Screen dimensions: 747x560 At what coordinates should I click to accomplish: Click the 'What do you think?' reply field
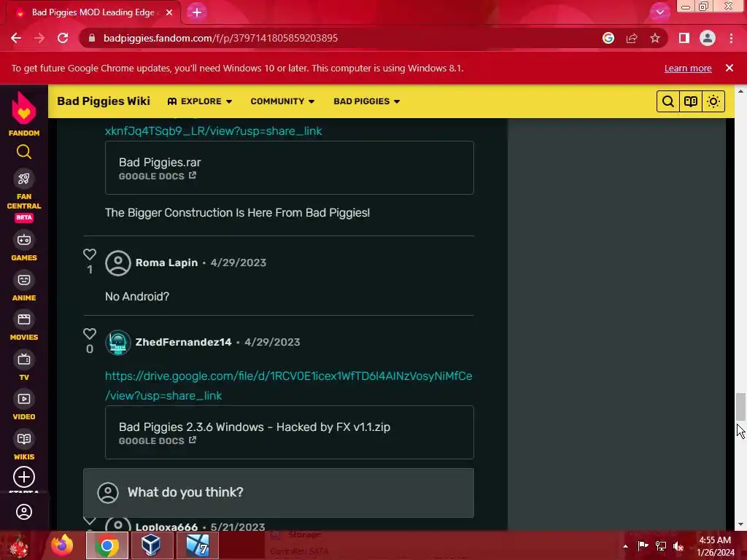point(279,493)
